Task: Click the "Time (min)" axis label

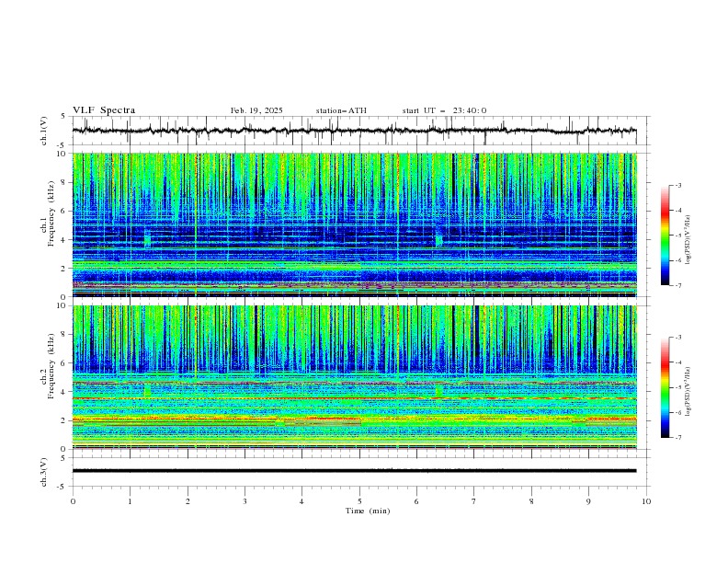Action: pos(368,511)
